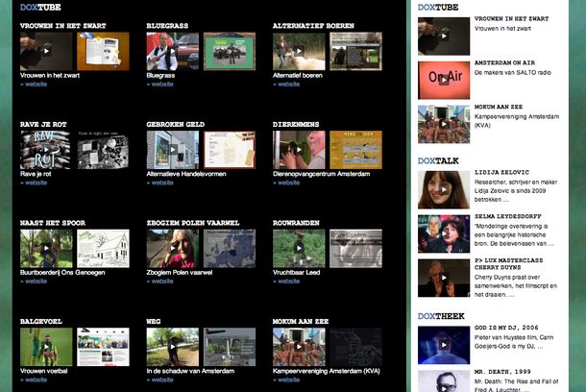Image resolution: width=586 pixels, height=392 pixels.
Task: Open the Dierenmens orange website thumbnail
Action: point(355,150)
